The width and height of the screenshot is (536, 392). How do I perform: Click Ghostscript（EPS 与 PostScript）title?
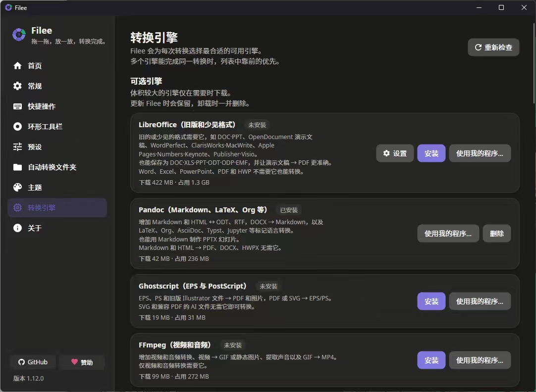(x=193, y=286)
